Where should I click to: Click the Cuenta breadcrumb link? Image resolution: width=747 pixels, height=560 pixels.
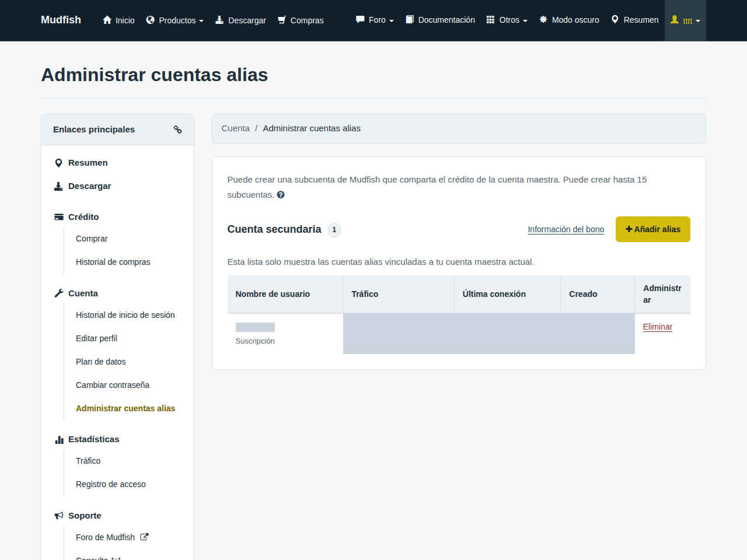click(236, 128)
